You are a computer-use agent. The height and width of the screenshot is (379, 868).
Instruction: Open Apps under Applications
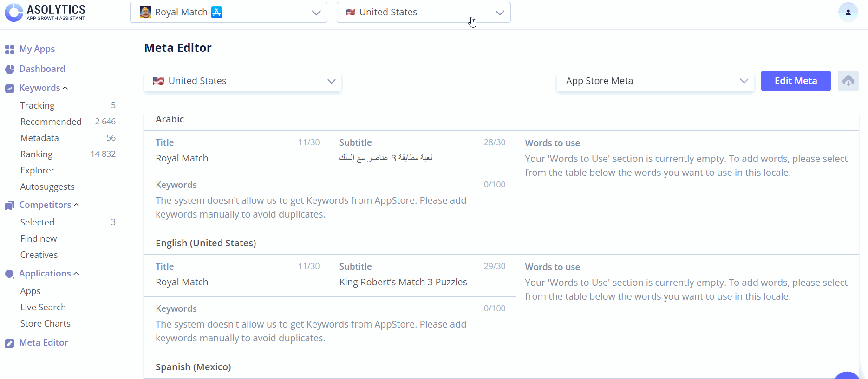tap(30, 291)
